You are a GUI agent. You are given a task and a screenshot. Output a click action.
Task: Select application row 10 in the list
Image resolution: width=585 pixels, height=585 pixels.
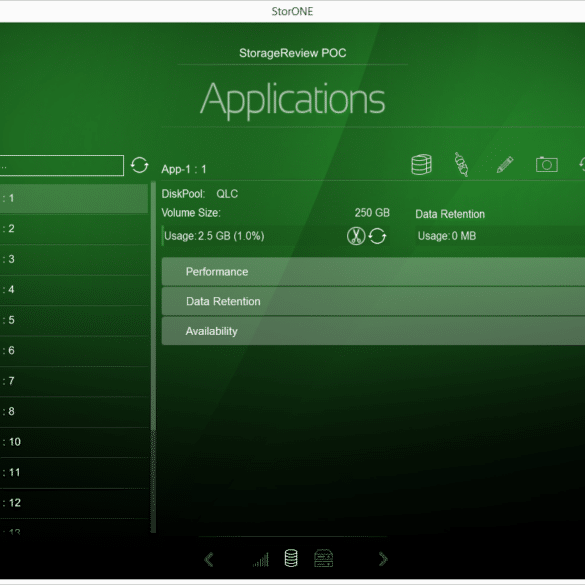coord(74,442)
